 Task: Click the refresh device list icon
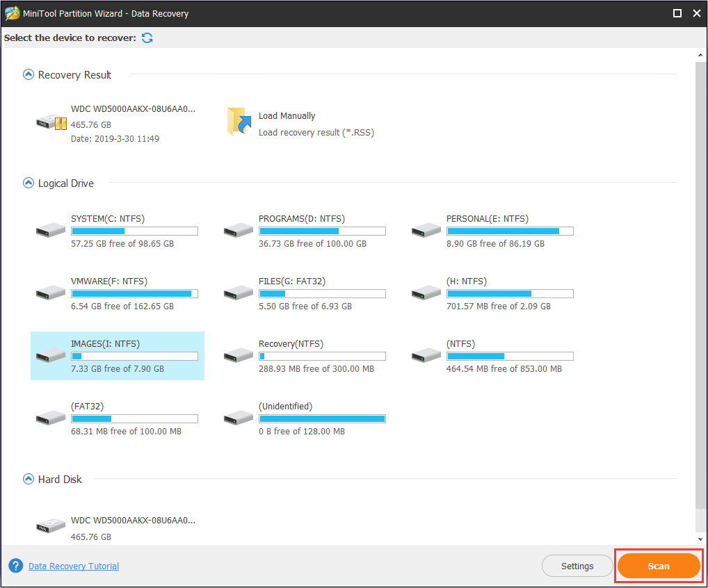[x=147, y=38]
